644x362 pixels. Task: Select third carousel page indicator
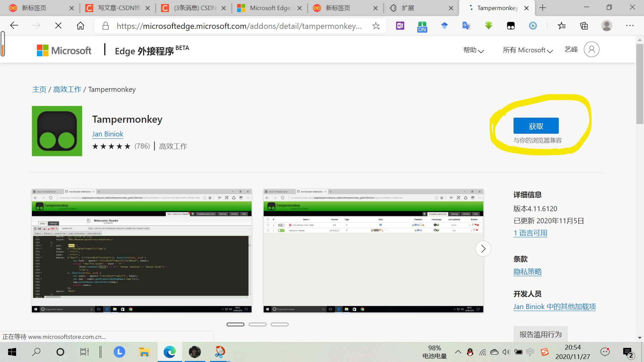(280, 324)
